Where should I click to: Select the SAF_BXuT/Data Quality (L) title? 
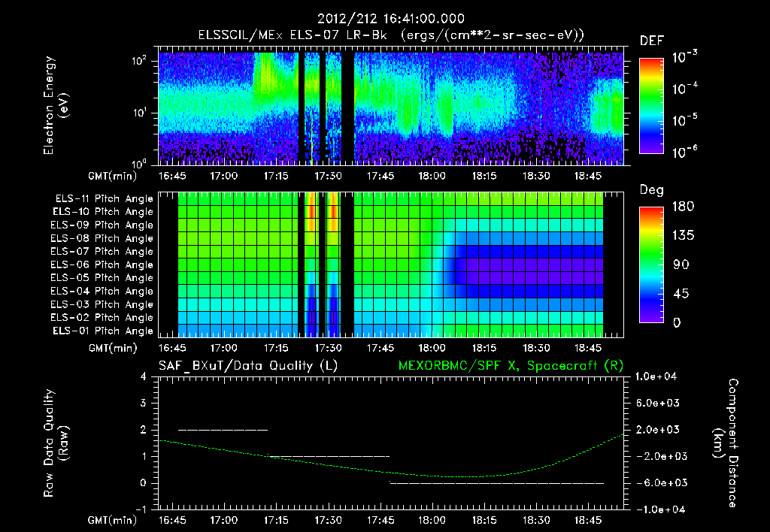pyautogui.click(x=248, y=366)
